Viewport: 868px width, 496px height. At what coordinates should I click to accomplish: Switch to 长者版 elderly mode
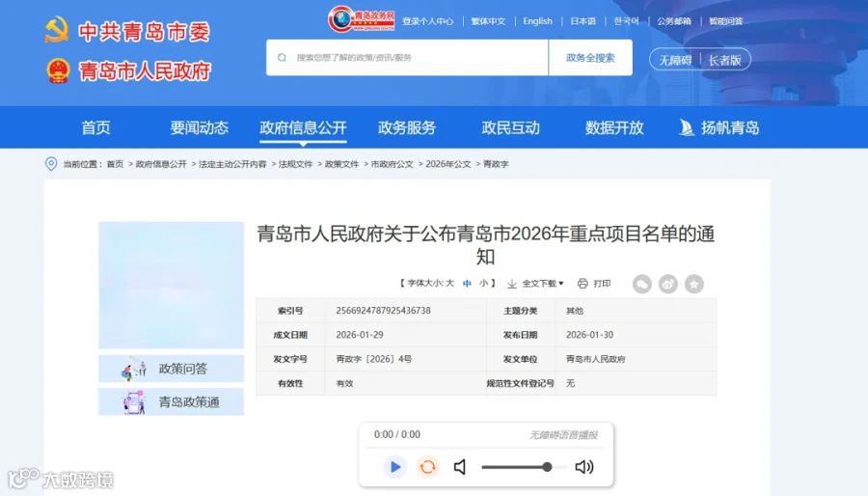point(724,60)
